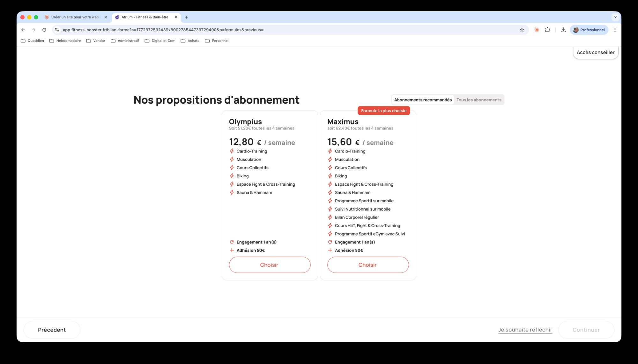Click the plus icon next to Adhésion 50€
The width and height of the screenshot is (638, 364).
click(x=232, y=250)
